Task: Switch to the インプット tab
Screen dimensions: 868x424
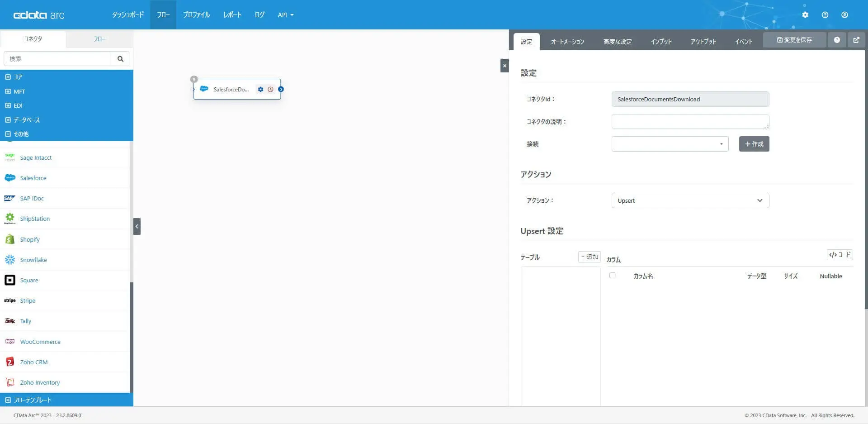Action: 661,42
